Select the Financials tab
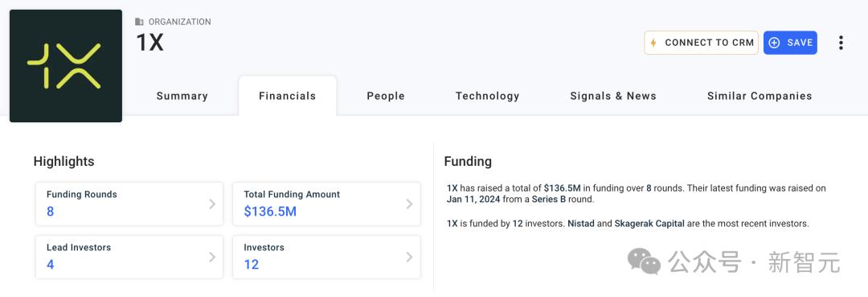The height and width of the screenshot is (297, 868). click(287, 96)
